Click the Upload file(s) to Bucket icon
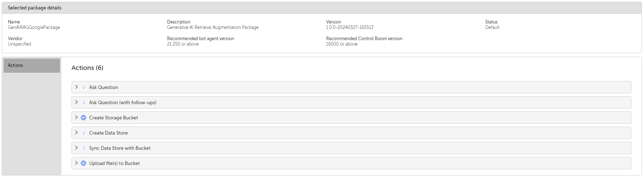644x178 pixels. tap(83, 163)
